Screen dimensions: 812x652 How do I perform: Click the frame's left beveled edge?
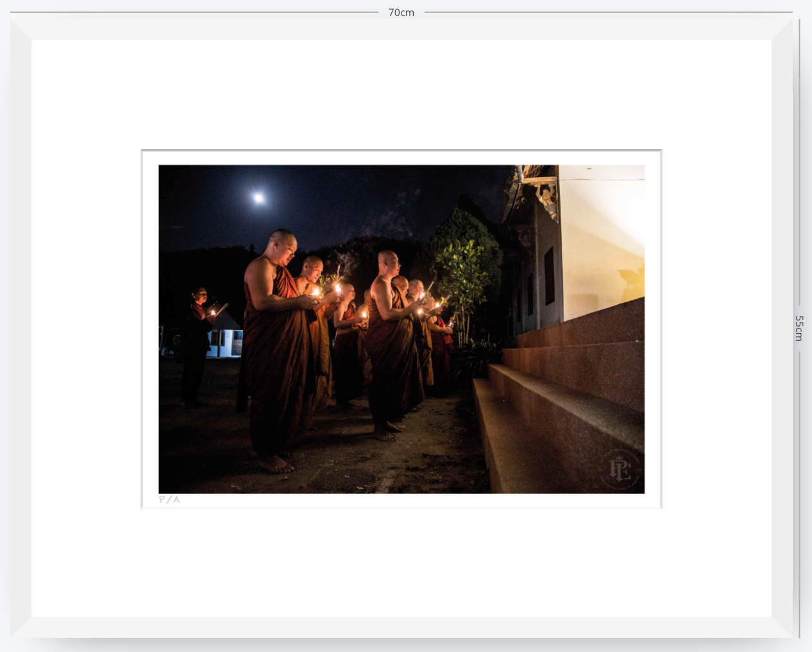[21, 328]
